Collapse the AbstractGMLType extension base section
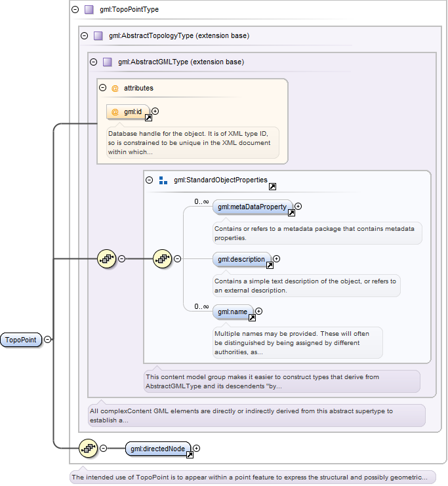Image resolution: width=448 pixels, height=486 pixels. click(93, 62)
